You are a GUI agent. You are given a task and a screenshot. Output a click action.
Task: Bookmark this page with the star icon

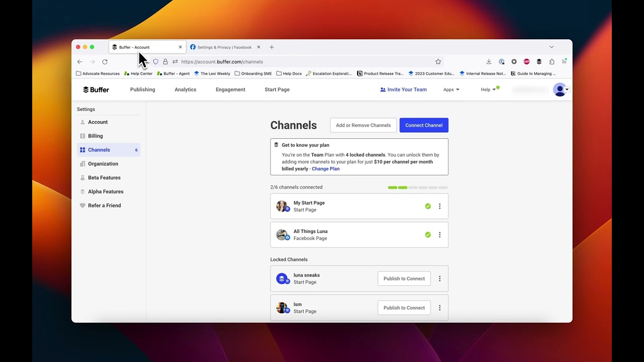click(x=438, y=62)
